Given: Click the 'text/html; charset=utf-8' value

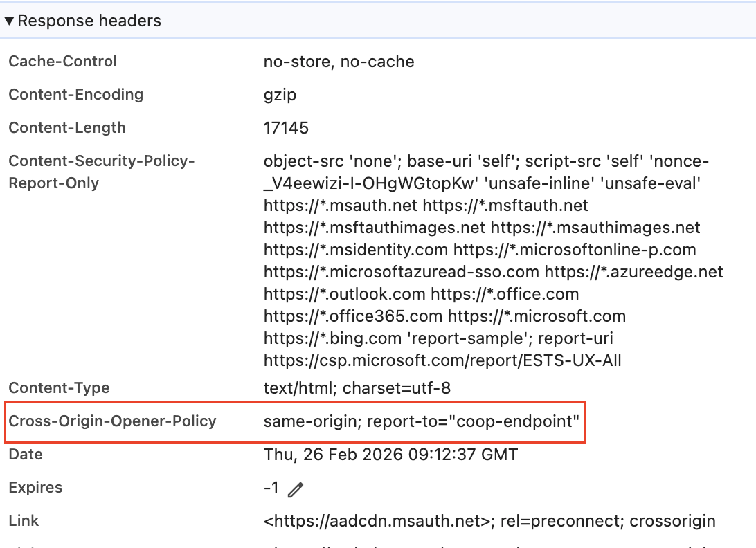Looking at the screenshot, I should 357,388.
